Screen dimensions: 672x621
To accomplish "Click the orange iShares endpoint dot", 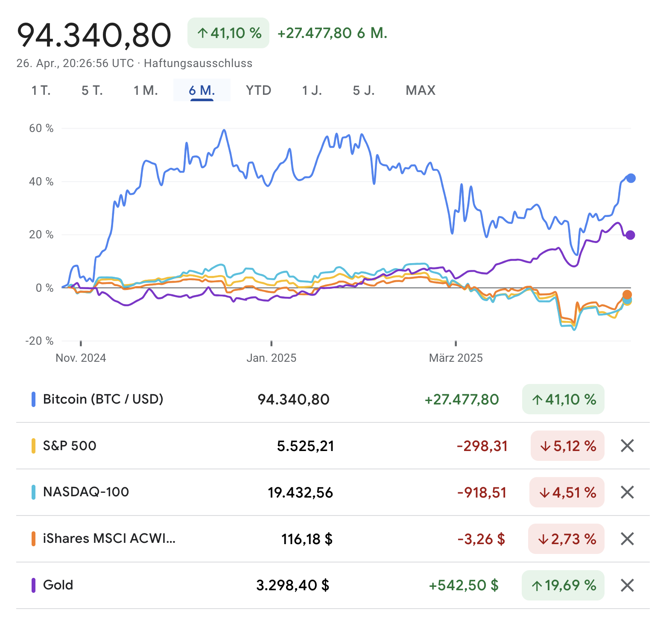I will pos(627,295).
